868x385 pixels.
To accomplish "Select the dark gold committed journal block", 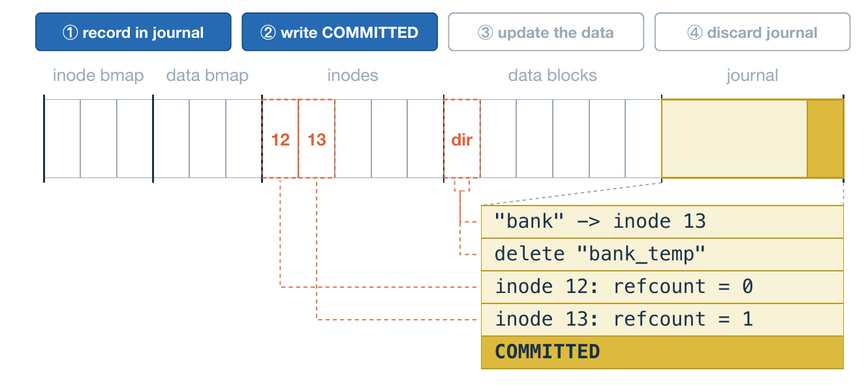I will coord(826,139).
